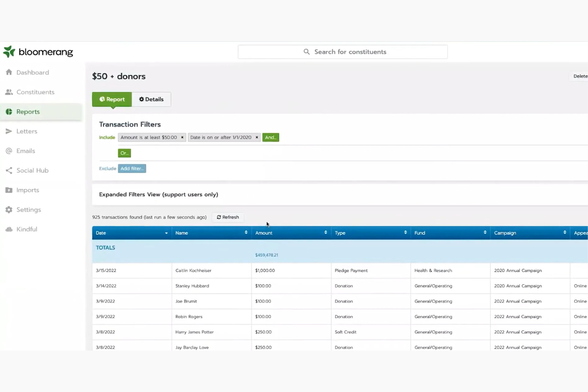Sort the Fund column
The width and height of the screenshot is (588, 392).
[x=485, y=232]
